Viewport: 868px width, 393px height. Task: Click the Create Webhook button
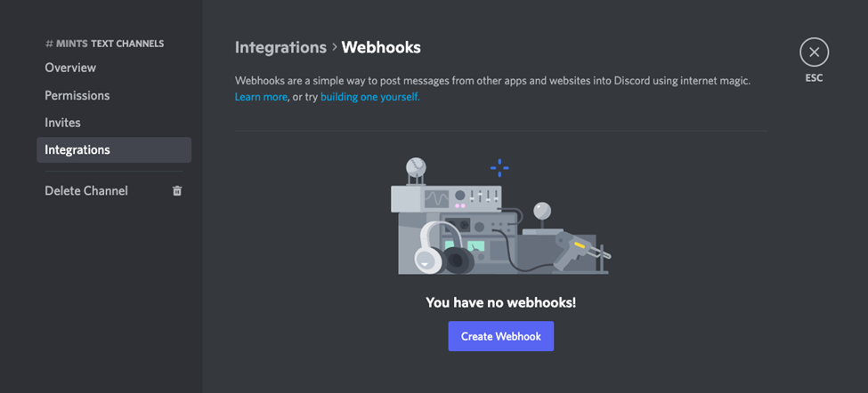pos(501,336)
